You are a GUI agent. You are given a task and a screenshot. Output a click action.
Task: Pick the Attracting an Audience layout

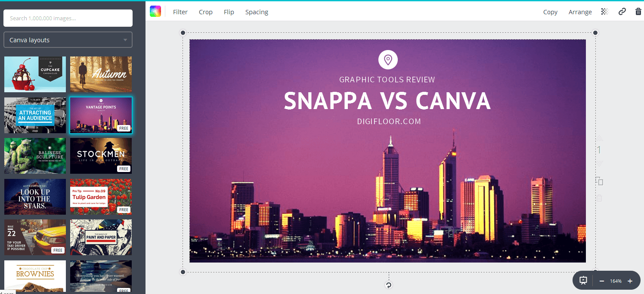pos(35,115)
